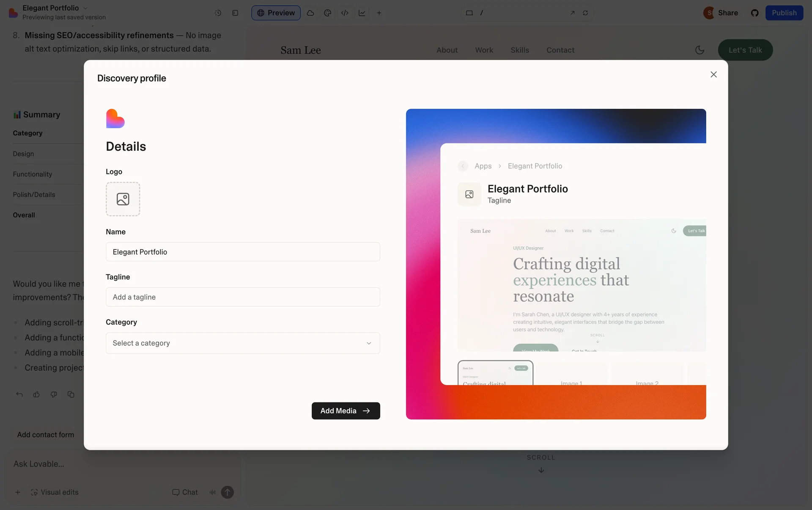This screenshot has width=812, height=510.
Task: Open the Share button
Action: click(727, 13)
